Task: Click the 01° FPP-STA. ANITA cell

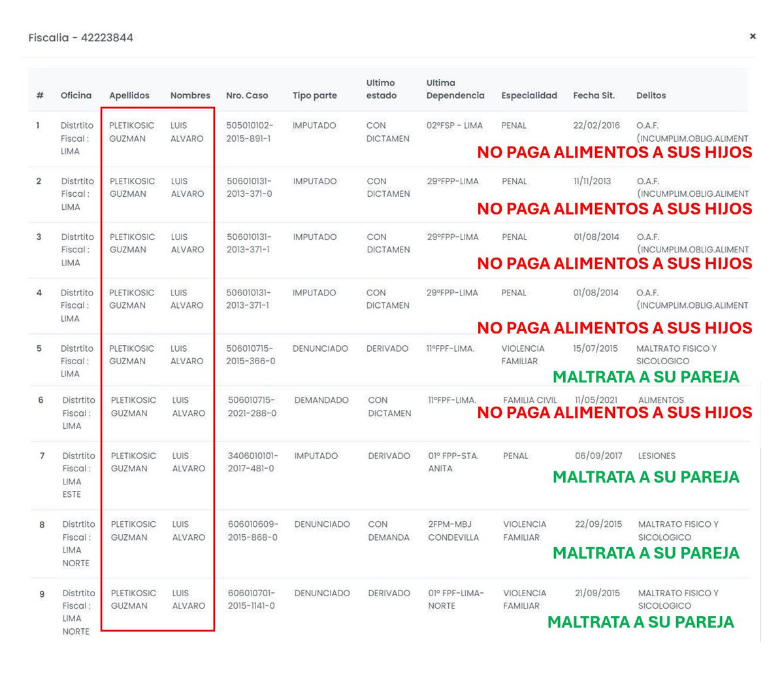Action: [453, 462]
